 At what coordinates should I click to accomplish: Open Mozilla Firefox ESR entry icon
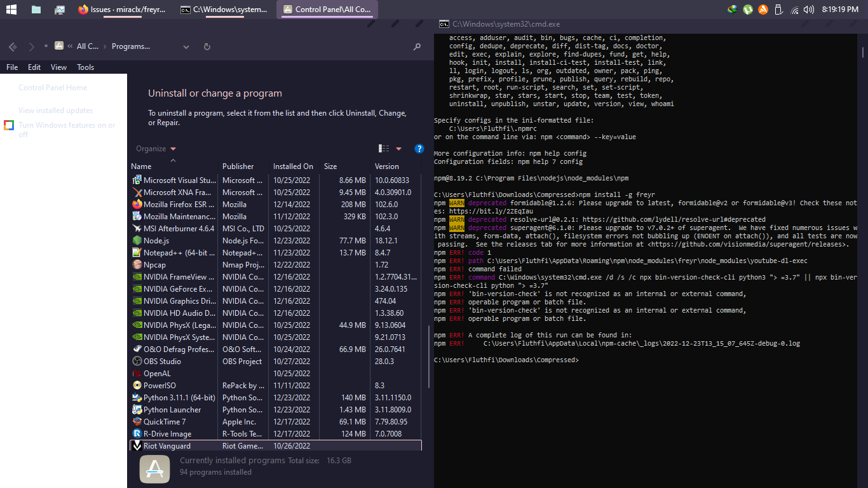click(x=137, y=204)
